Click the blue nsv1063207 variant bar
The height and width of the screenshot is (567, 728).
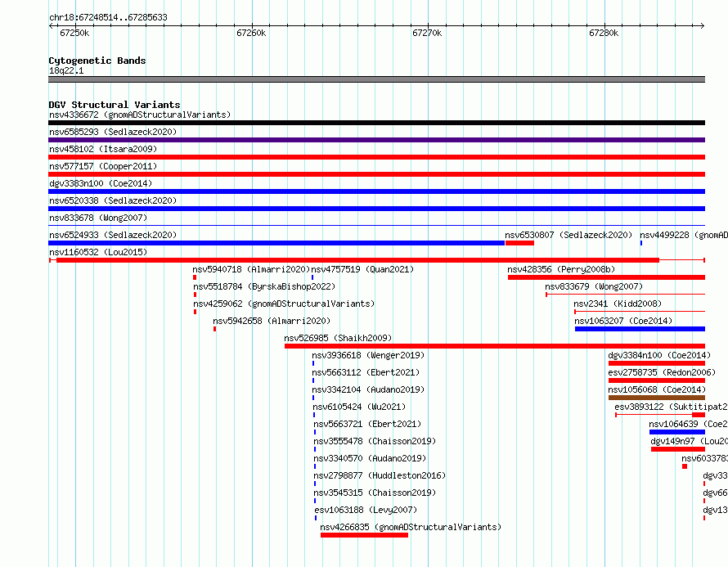[640, 329]
